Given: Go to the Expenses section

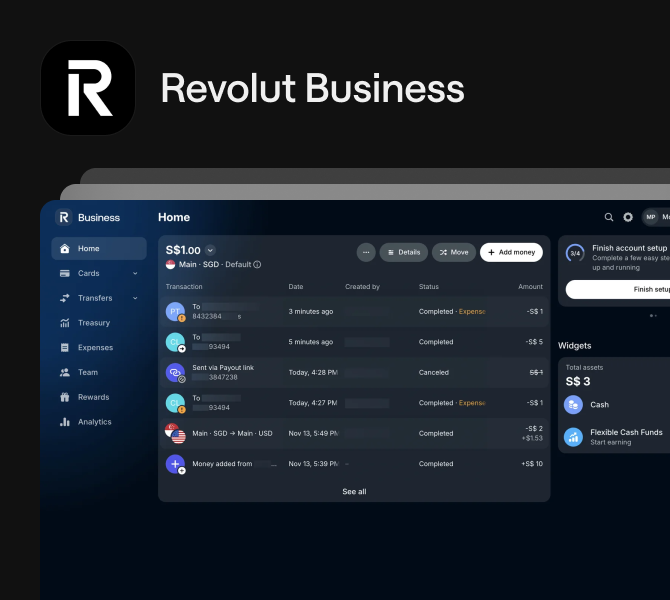Looking at the screenshot, I should click(99, 348).
